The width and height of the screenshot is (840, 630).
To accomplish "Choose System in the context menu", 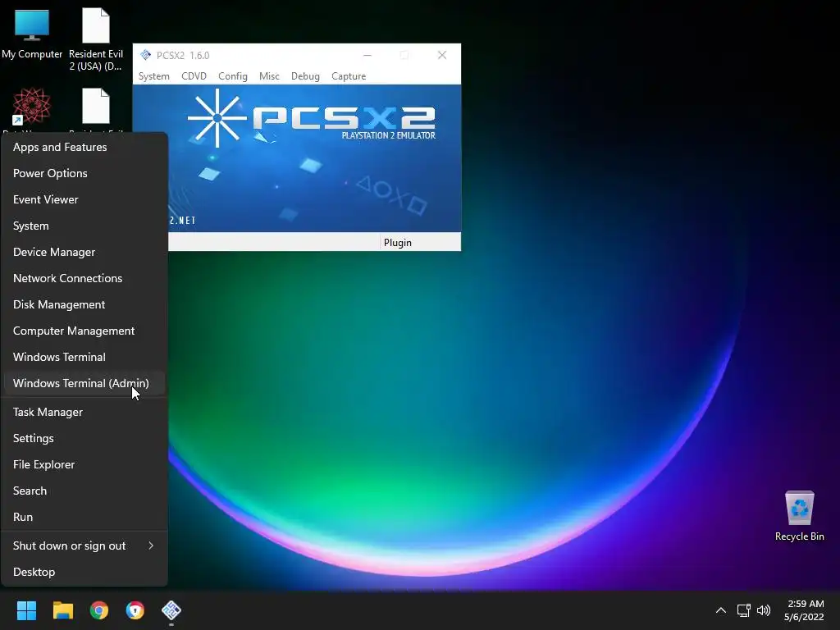I will pos(84,226).
